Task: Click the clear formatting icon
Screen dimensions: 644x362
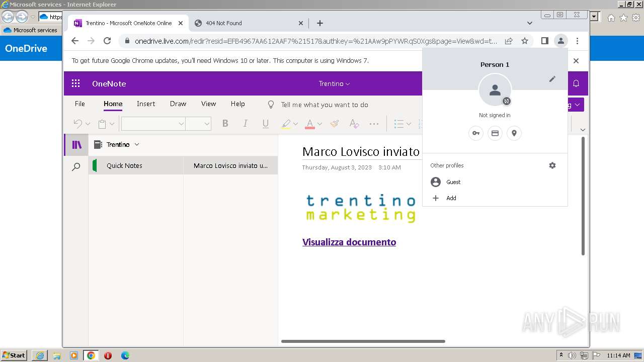Action: [354, 124]
